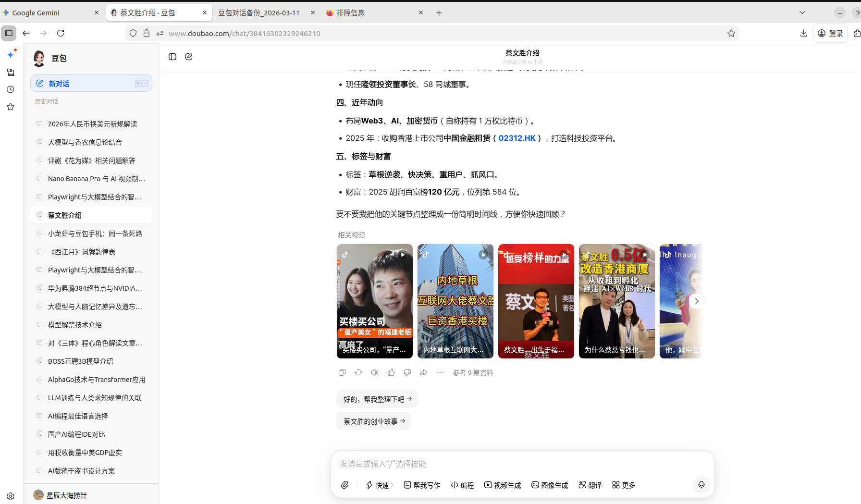This screenshot has width=861, height=504.
Task: Dislike the response with the thumbs-down icon
Action: pyautogui.click(x=407, y=372)
